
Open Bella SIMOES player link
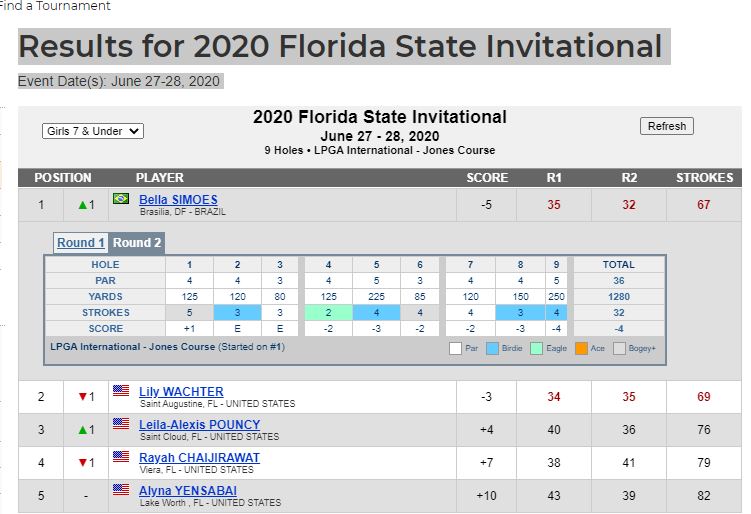[178, 200]
